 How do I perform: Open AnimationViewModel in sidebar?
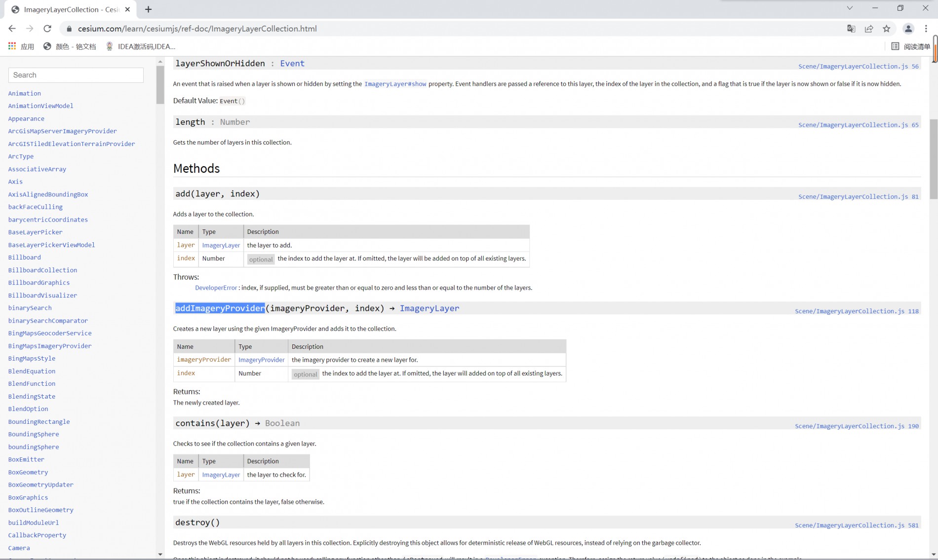click(40, 106)
